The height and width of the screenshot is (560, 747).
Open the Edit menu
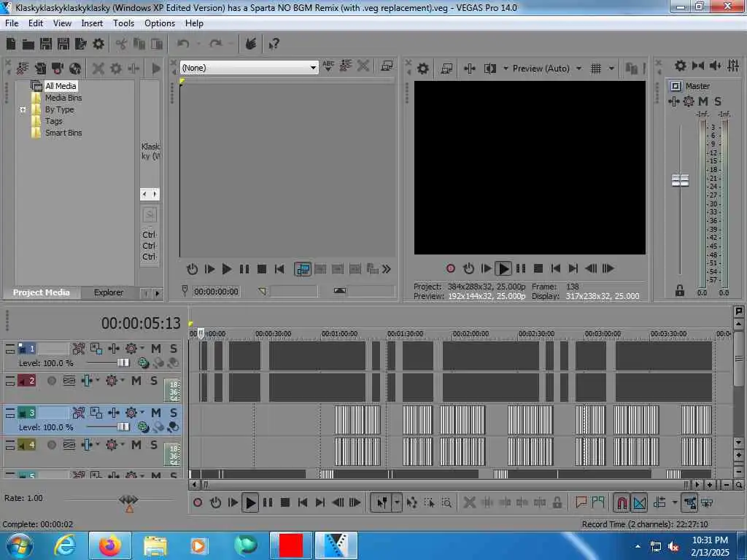click(36, 23)
